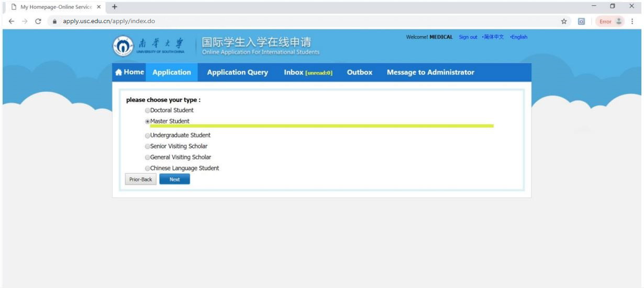Click the browser forward arrow

click(x=23, y=21)
